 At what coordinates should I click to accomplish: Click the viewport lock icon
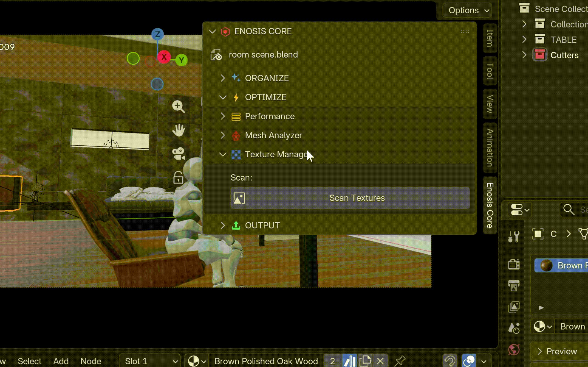(178, 177)
